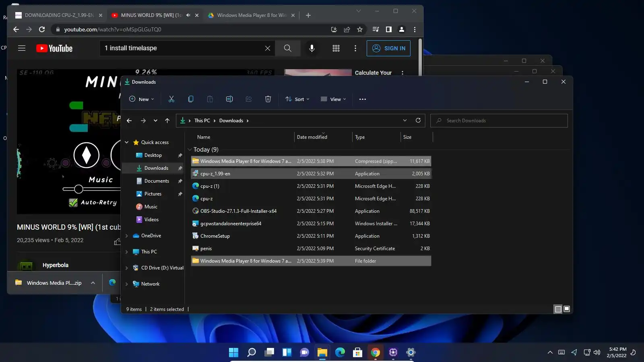Image resolution: width=644 pixels, height=362 pixels.
Task: Open the Documents folder in Quick access
Action: [157, 181]
